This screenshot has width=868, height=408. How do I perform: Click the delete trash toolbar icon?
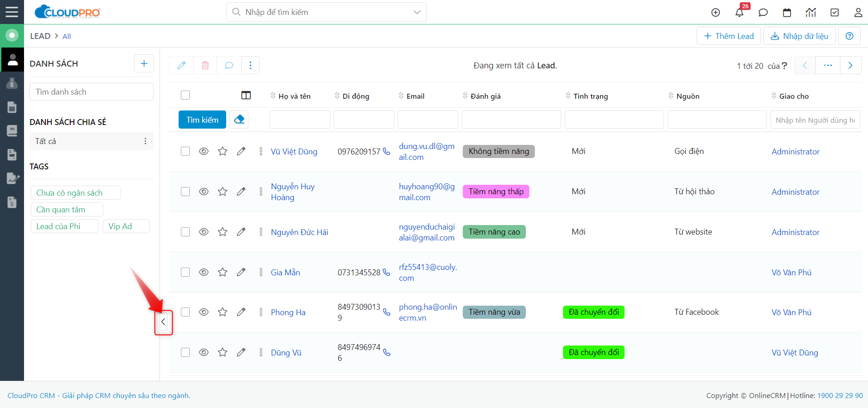(205, 65)
